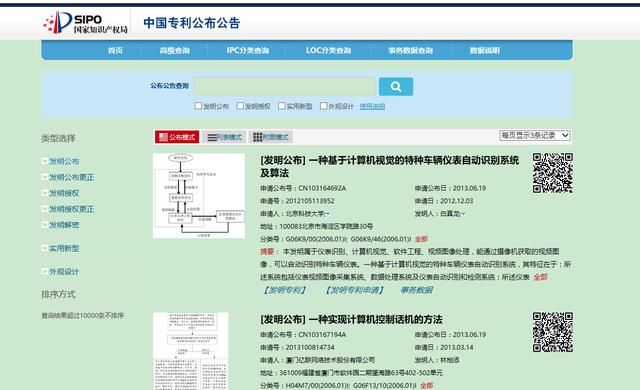Open the 一种实现计算机控制话机的方法 title
640x390 pixels.
pyautogui.click(x=351, y=319)
